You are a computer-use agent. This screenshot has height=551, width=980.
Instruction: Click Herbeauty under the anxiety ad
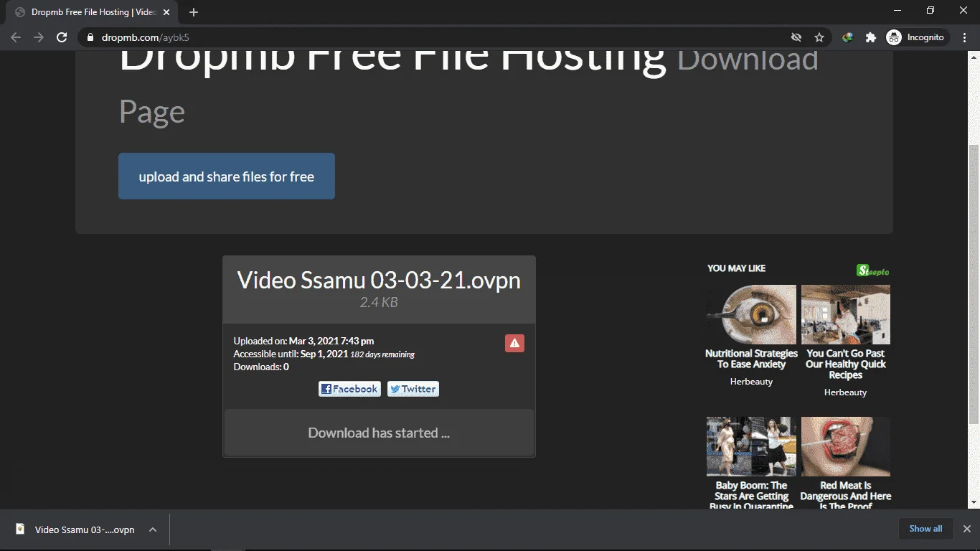(751, 382)
